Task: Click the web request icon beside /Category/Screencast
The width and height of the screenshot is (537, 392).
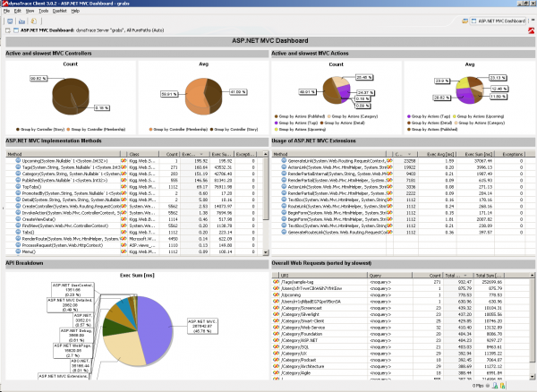Action: tap(276, 308)
